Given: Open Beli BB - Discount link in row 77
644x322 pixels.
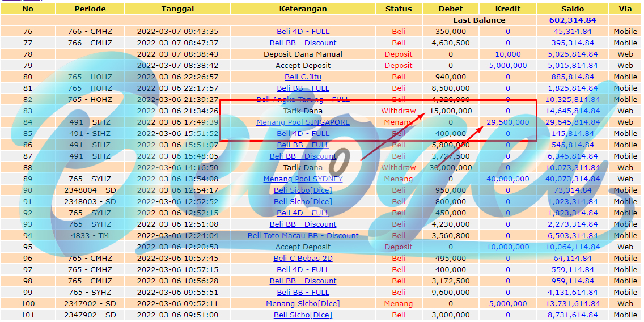Looking at the screenshot, I should (303, 43).
